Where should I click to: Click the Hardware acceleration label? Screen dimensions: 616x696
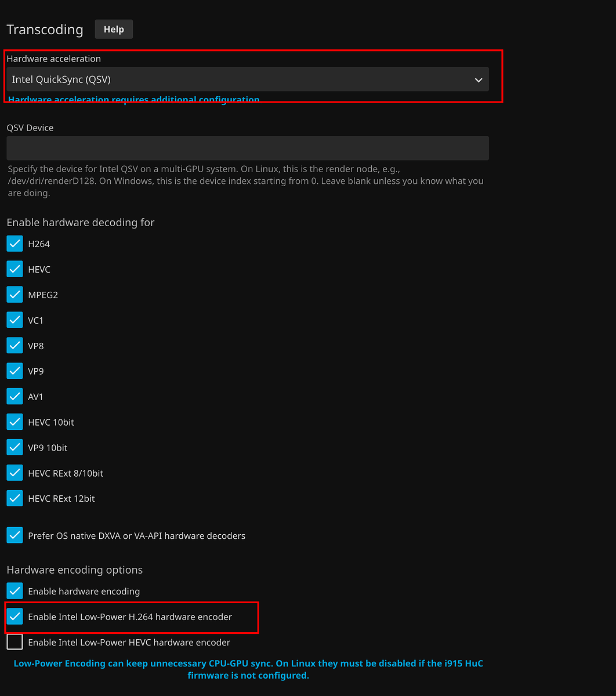tap(53, 59)
